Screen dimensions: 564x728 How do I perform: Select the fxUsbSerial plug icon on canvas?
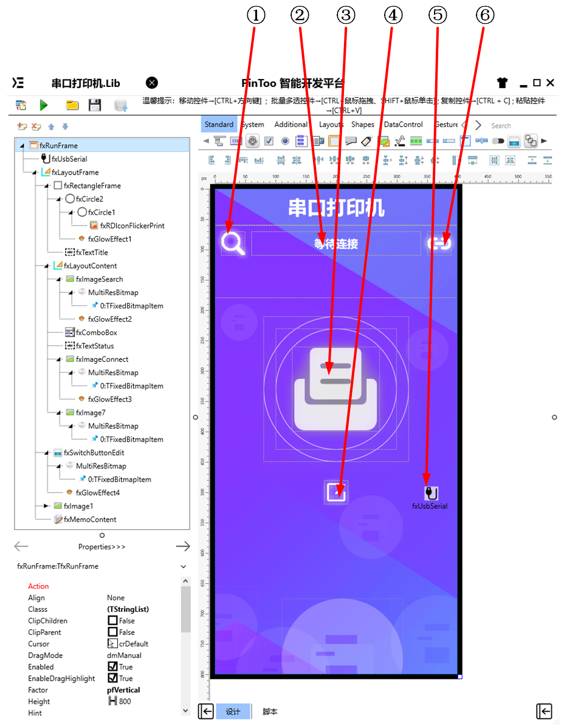pos(431,492)
